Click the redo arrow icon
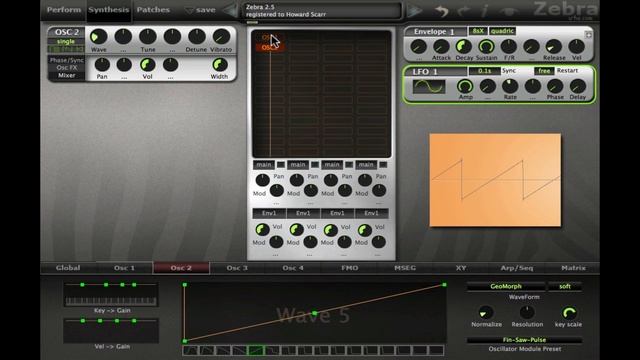 pyautogui.click(x=464, y=11)
